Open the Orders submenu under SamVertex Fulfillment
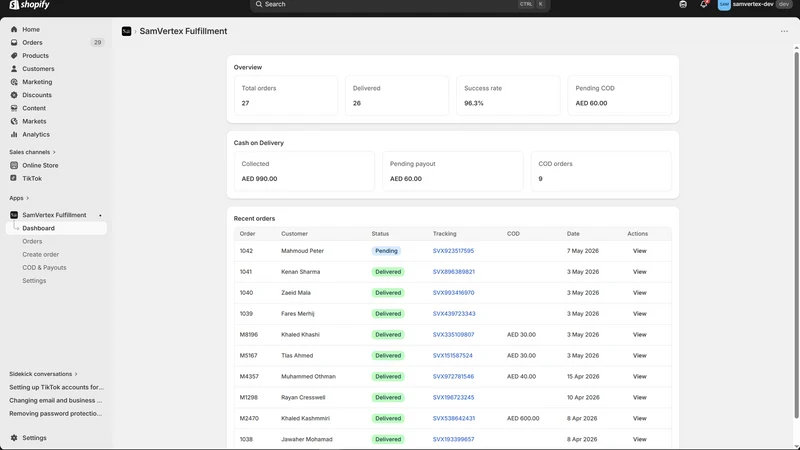Viewport: 800px width, 450px height. [x=32, y=241]
